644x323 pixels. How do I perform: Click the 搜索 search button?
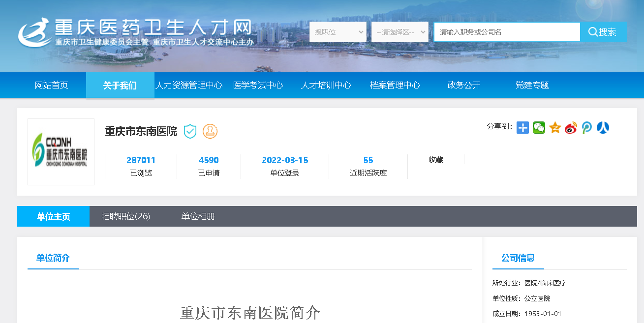603,32
